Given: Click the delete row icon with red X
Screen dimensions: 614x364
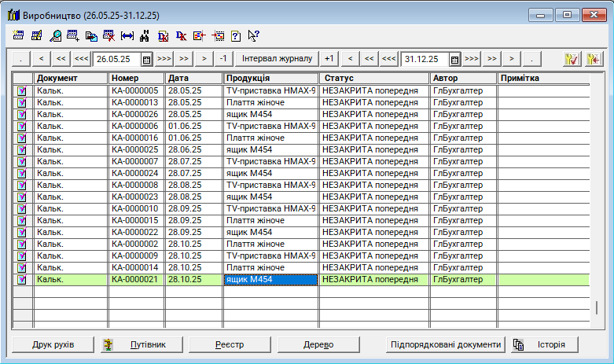Looking at the screenshot, I should click(x=108, y=35).
